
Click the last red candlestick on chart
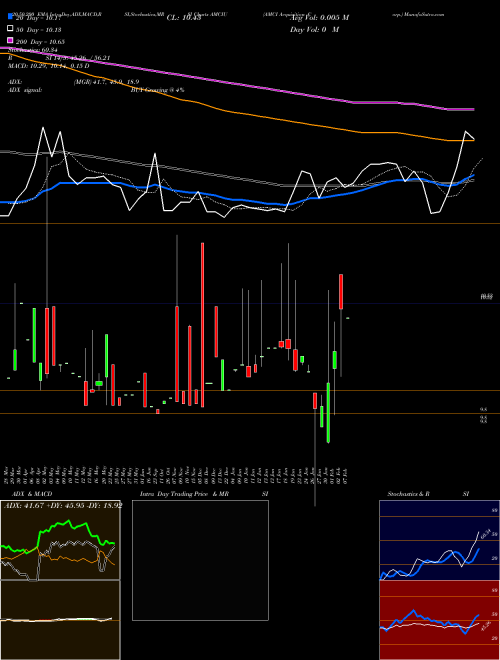341,292
